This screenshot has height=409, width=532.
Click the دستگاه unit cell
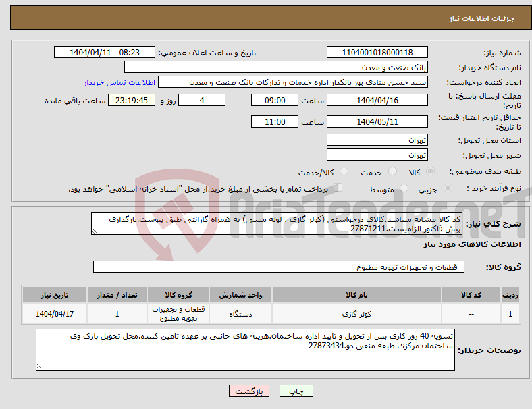240,314
